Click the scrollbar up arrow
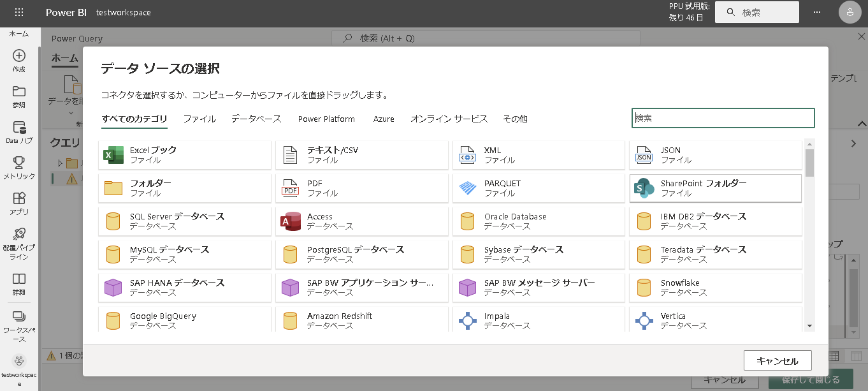868x391 pixels. 809,144
